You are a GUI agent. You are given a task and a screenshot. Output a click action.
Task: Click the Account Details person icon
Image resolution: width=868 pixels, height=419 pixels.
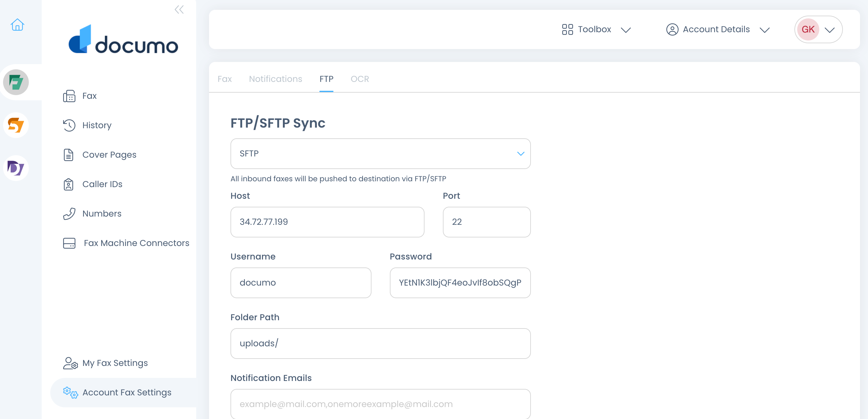coord(672,29)
